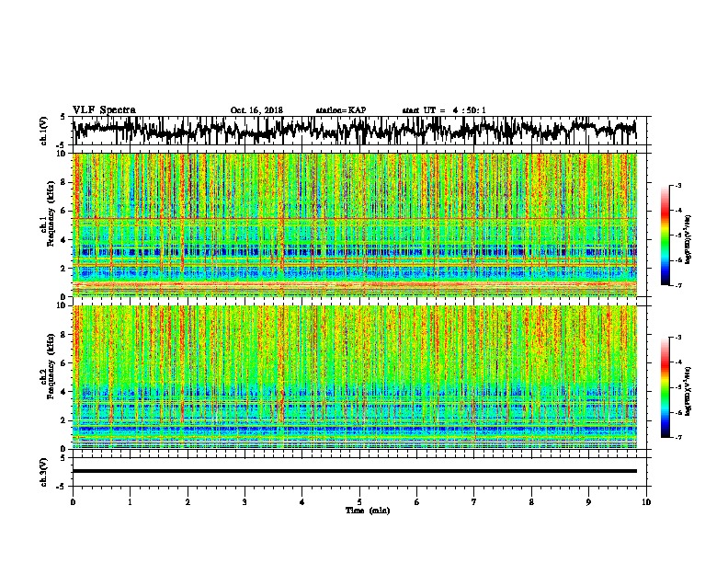Click the 'station=KAP' label
This screenshot has width=728, height=563.
click(341, 110)
